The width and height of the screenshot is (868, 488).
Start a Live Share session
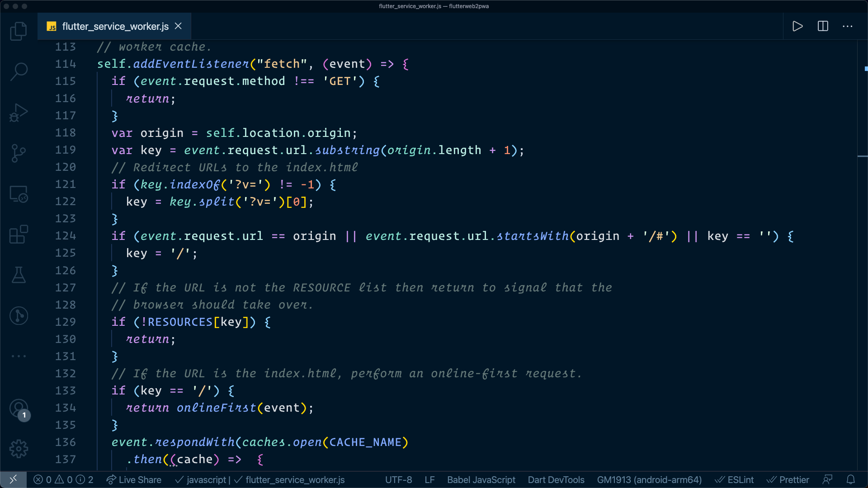pyautogui.click(x=134, y=480)
